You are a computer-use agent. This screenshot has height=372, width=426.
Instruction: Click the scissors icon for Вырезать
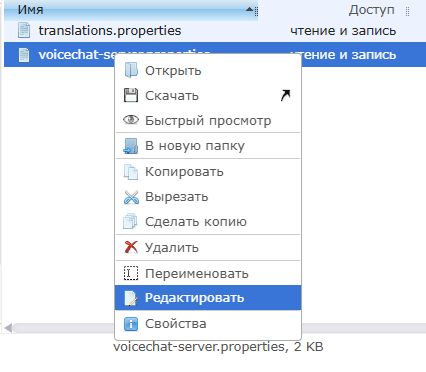[x=131, y=197]
